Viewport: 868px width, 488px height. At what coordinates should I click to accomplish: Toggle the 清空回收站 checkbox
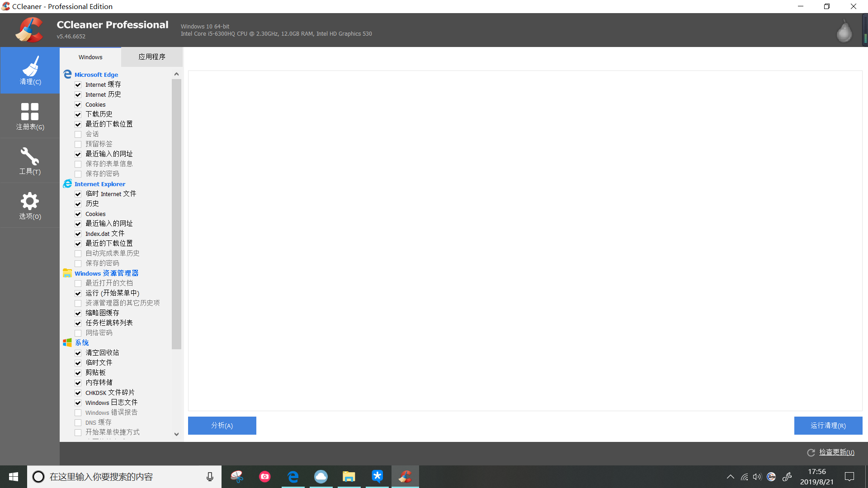click(78, 353)
